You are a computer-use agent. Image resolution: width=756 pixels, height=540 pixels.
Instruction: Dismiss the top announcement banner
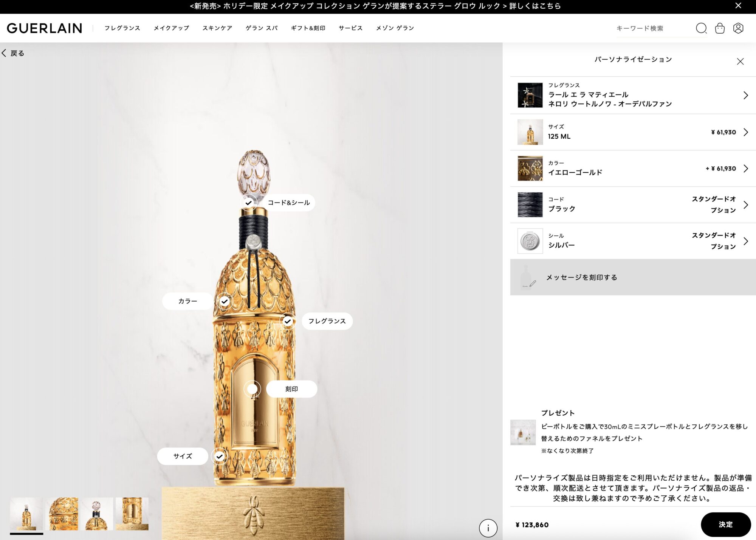[x=738, y=6]
